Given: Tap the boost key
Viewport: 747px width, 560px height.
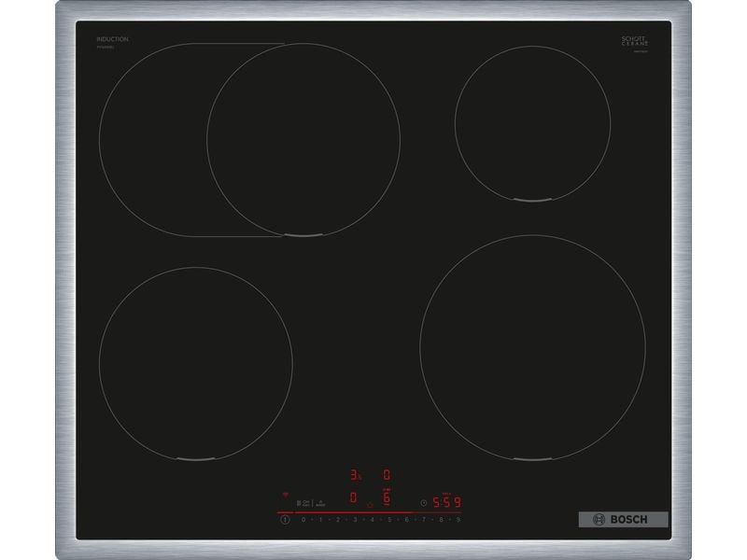Looking at the screenshot, I should click(320, 503).
